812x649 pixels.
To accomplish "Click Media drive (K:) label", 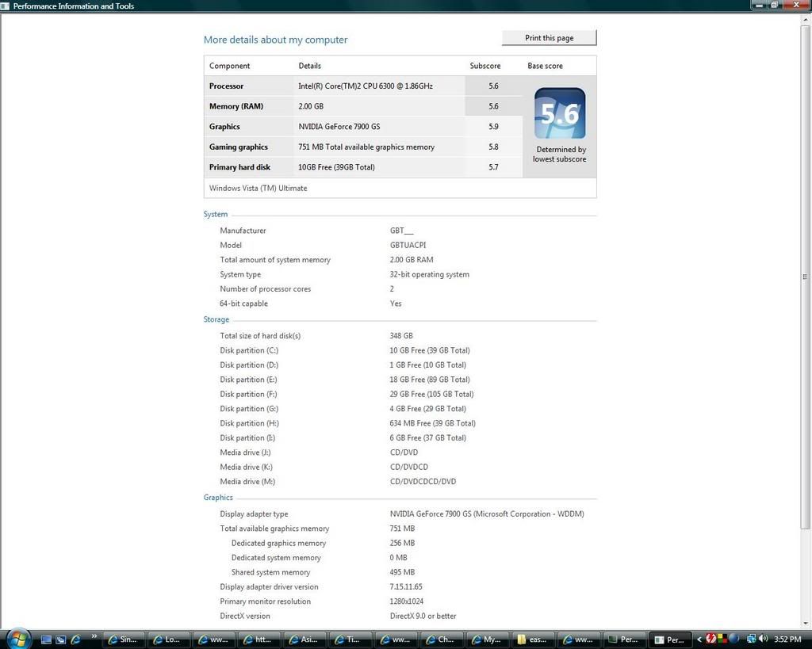I will point(246,467).
